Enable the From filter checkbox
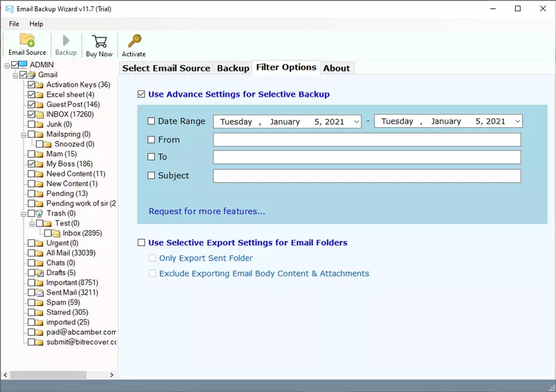 (151, 140)
